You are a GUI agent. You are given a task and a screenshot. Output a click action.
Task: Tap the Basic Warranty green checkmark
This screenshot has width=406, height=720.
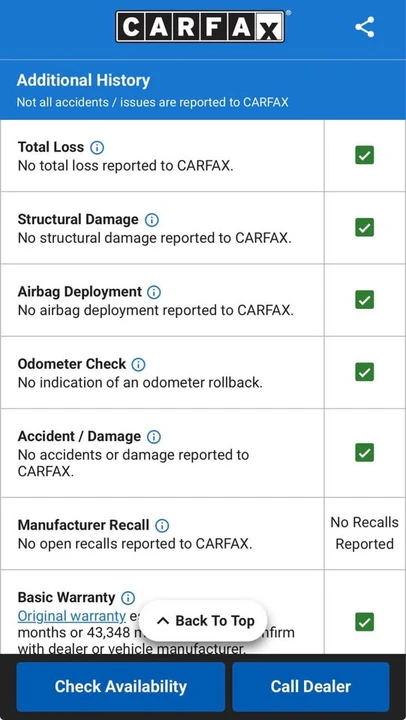coord(365,622)
